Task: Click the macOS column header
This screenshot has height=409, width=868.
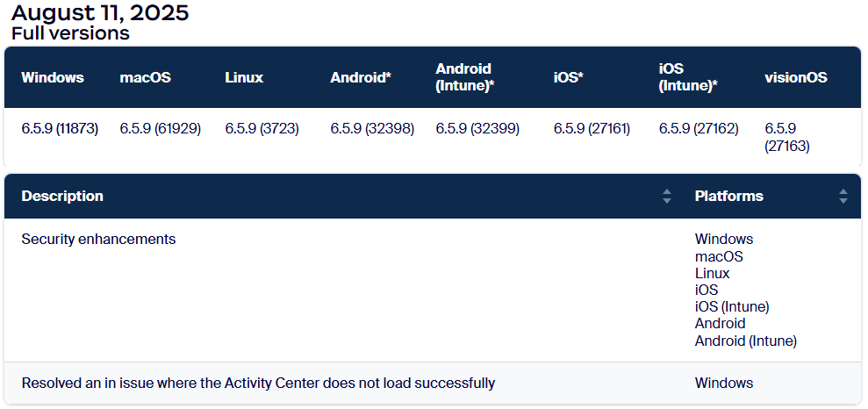Action: pyautogui.click(x=146, y=77)
